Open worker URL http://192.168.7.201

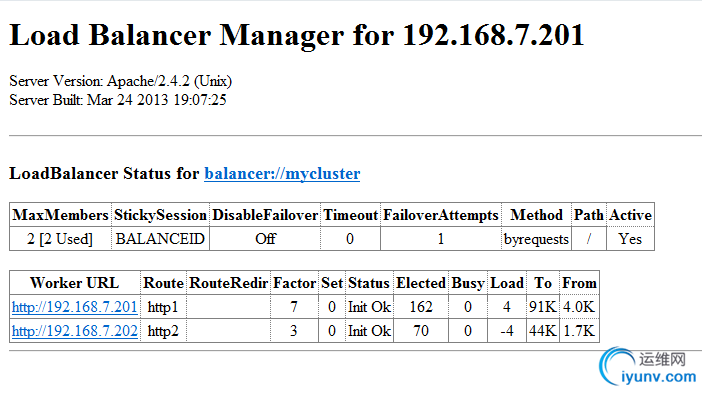74,307
